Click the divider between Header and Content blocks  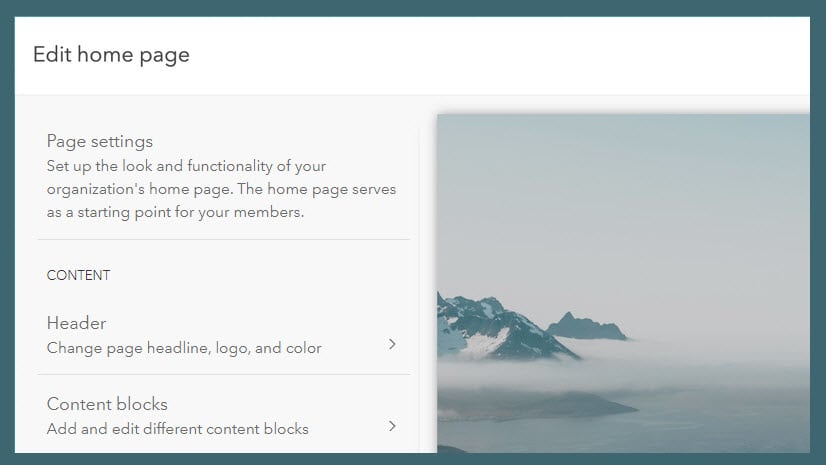(224, 375)
